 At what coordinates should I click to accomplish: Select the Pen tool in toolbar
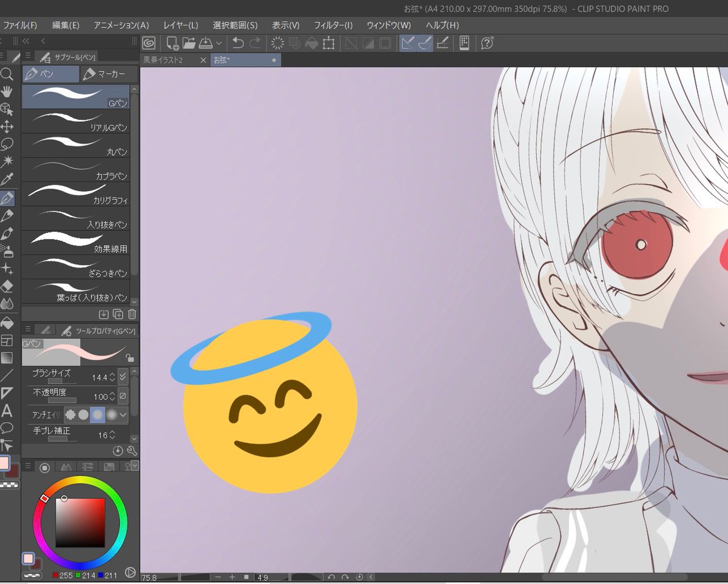click(x=7, y=198)
